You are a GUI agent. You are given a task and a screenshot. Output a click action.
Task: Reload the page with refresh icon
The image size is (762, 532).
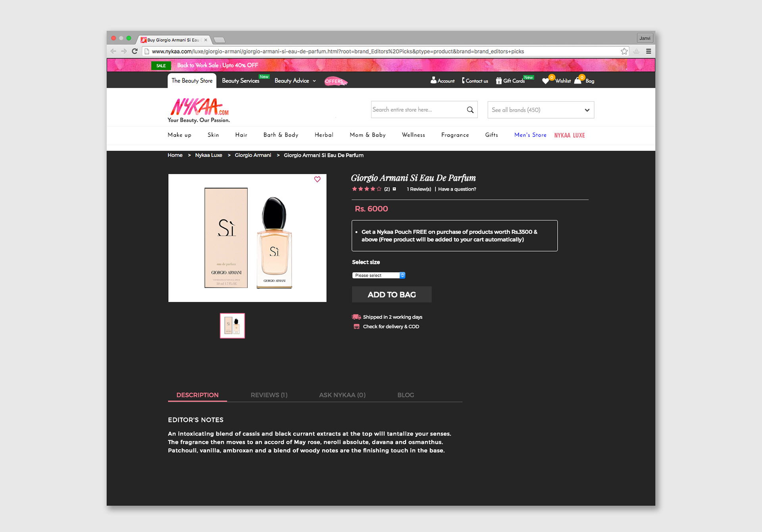pos(135,51)
